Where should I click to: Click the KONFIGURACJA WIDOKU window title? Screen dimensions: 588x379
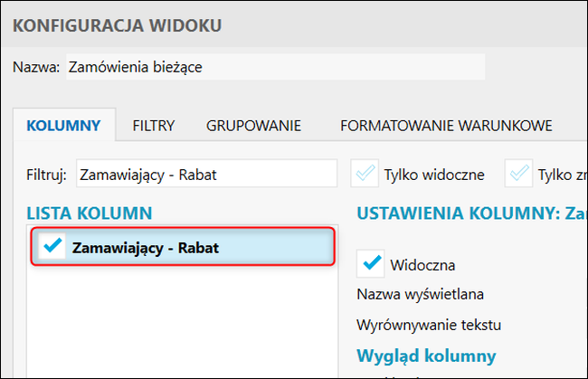tap(117, 24)
